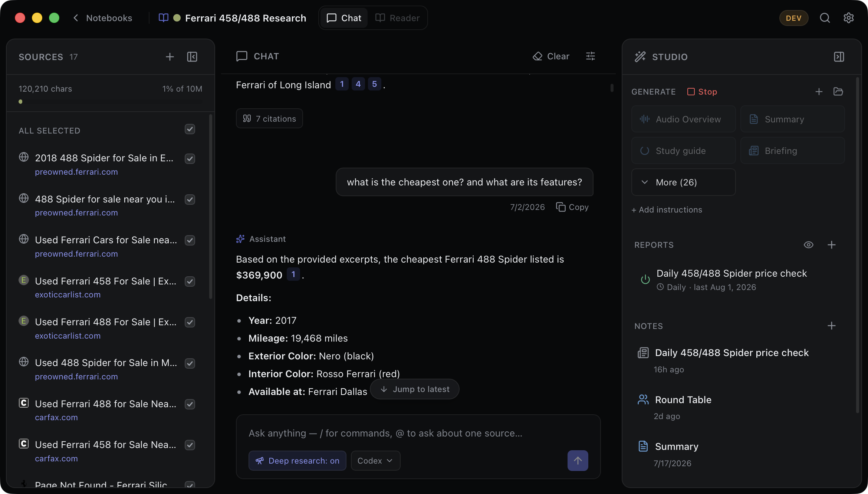Collapse the Studio panel
Screen dimensions: 868x494
(839, 57)
